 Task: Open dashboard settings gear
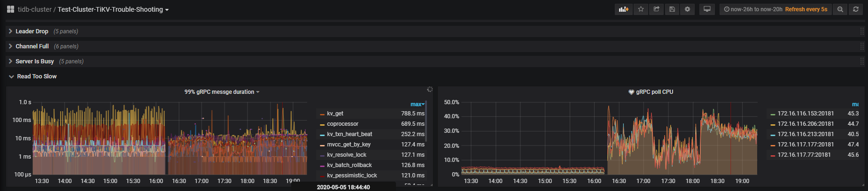(688, 9)
